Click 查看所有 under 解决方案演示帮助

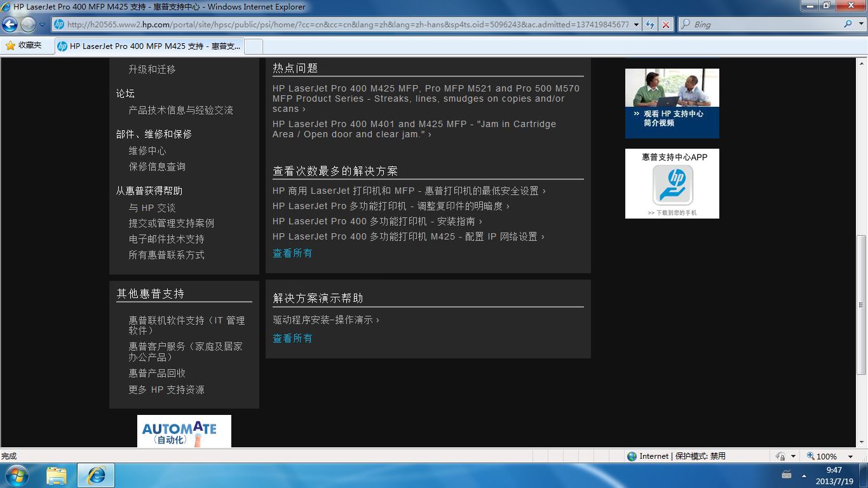tap(292, 338)
